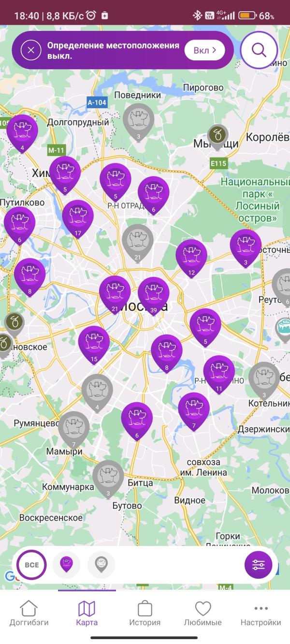Select the ВСЕ filter option
290x644 pixels.
pyautogui.click(x=31, y=565)
